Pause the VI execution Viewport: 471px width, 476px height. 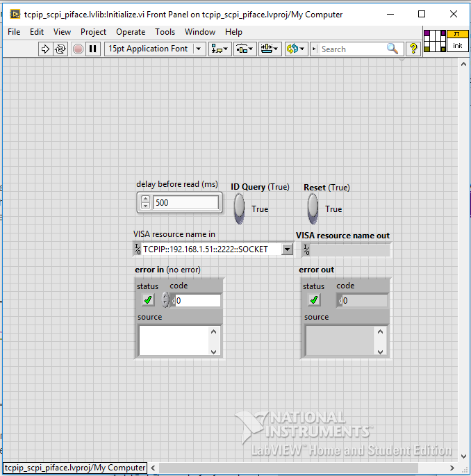click(x=93, y=49)
